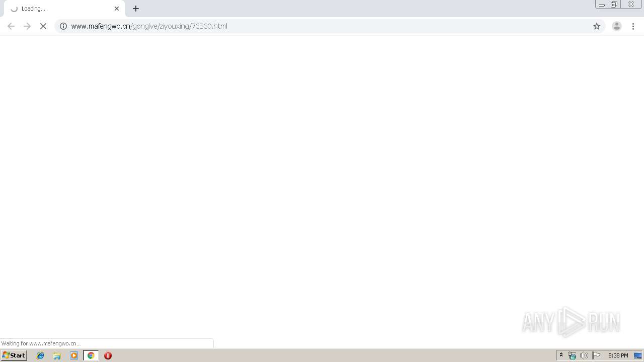Viewport: 644px width, 362px height.
Task: View site information icon
Action: 63,26
